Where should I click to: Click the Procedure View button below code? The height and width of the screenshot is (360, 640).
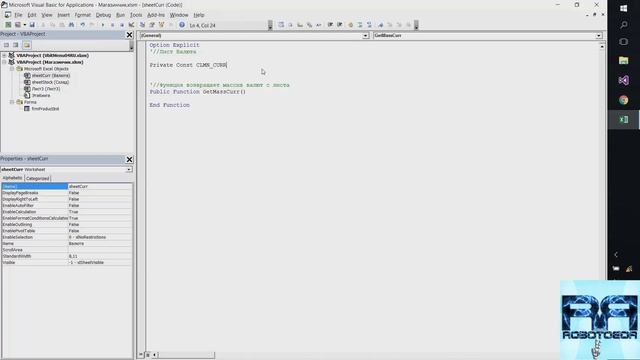point(140,355)
